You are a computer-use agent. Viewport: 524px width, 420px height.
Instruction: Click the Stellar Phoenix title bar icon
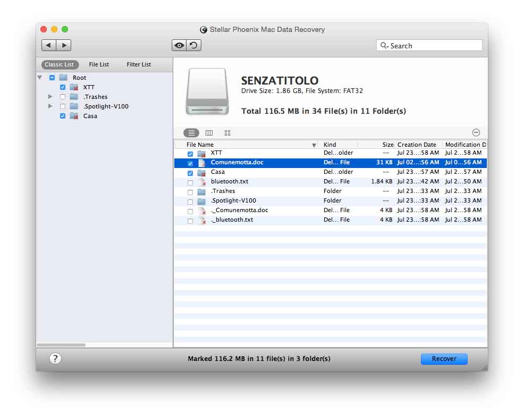pyautogui.click(x=203, y=30)
